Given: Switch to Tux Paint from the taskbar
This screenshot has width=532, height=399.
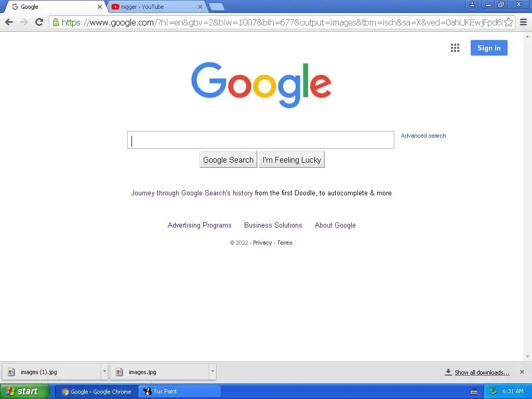Looking at the screenshot, I should tap(179, 392).
